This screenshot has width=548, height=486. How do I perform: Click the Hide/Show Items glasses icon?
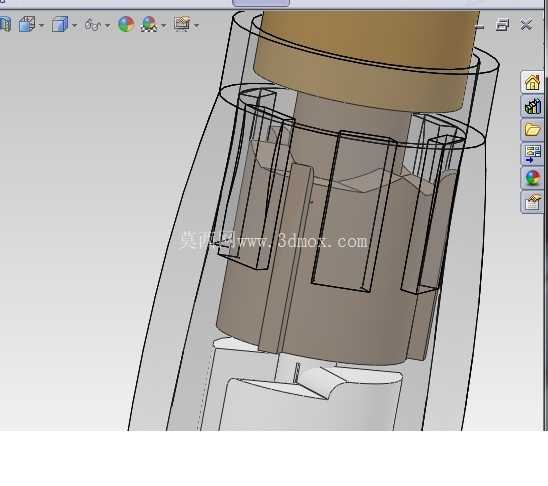pos(93,25)
